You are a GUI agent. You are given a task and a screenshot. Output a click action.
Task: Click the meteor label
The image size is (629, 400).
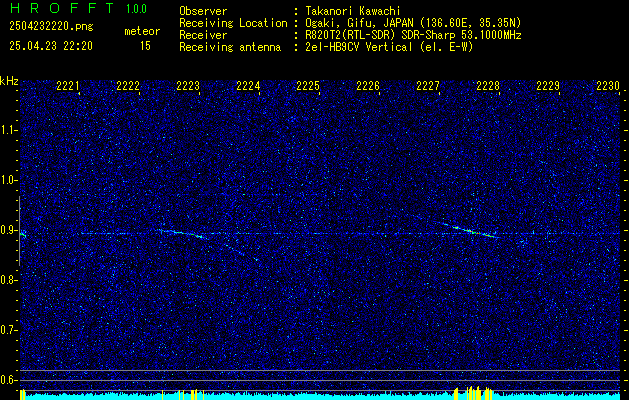click(142, 31)
